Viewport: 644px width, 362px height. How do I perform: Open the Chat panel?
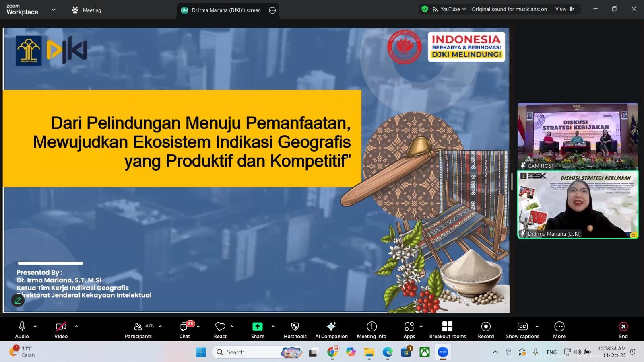[x=185, y=330]
